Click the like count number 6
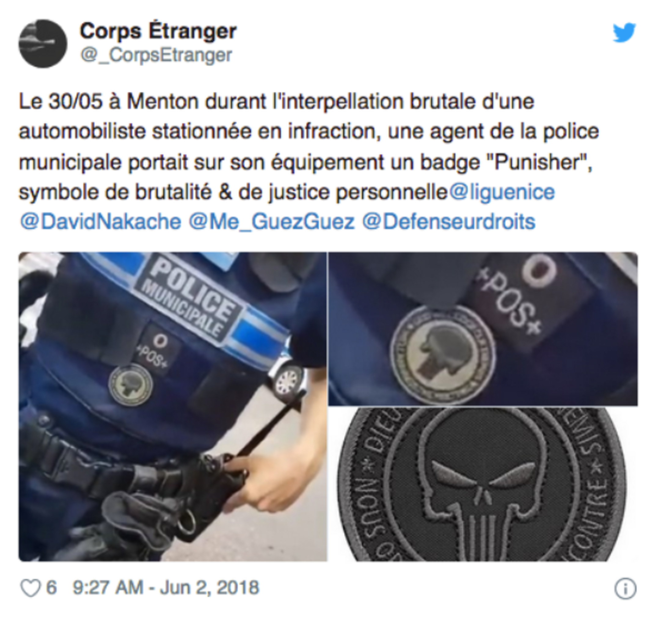Screen dimensions: 672x628 pos(51,588)
